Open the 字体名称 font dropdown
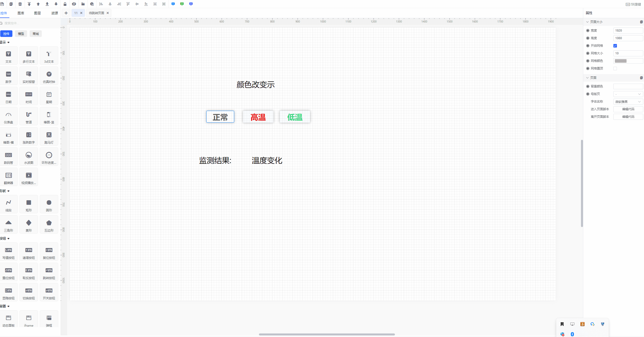644x337 pixels. click(x=628, y=101)
